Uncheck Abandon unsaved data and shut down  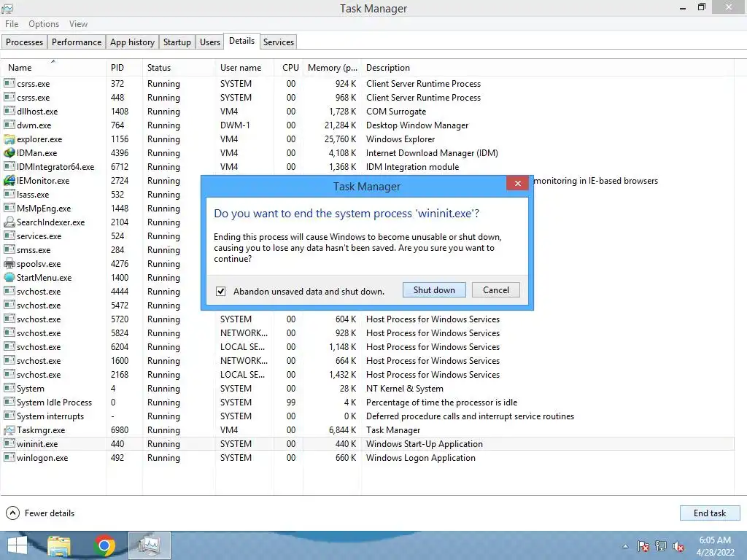220,291
